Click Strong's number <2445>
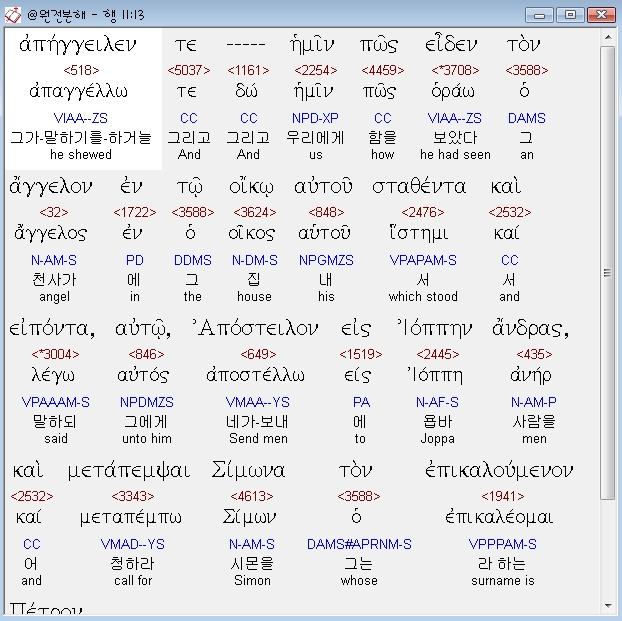The image size is (622, 621). [438, 354]
